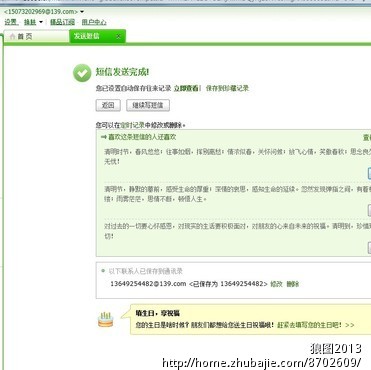Click the 15073202969@139.com account address
The image size is (371, 370).
[x=41, y=12]
